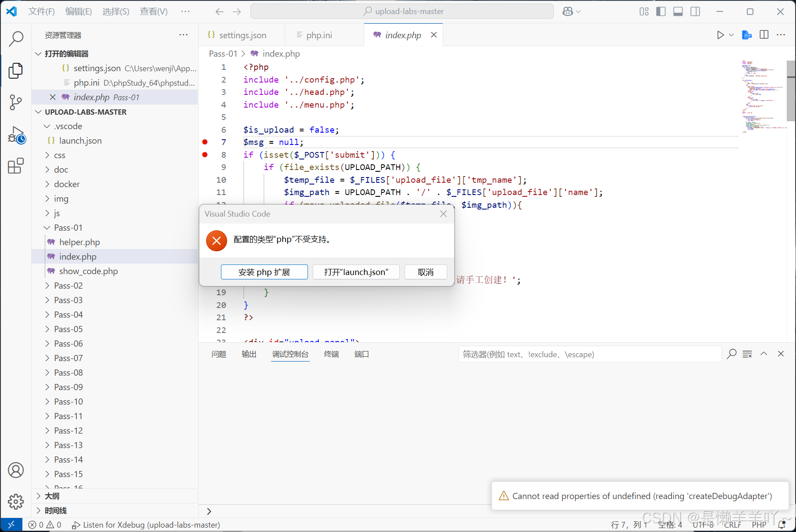
Task: Toggle breakpoint on line 7
Action: 205,142
